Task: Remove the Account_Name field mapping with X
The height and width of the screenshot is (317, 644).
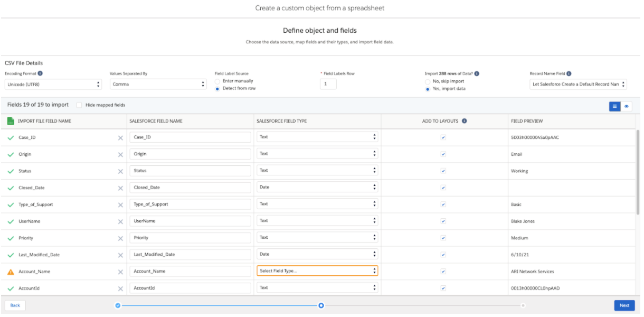Action: pos(120,272)
